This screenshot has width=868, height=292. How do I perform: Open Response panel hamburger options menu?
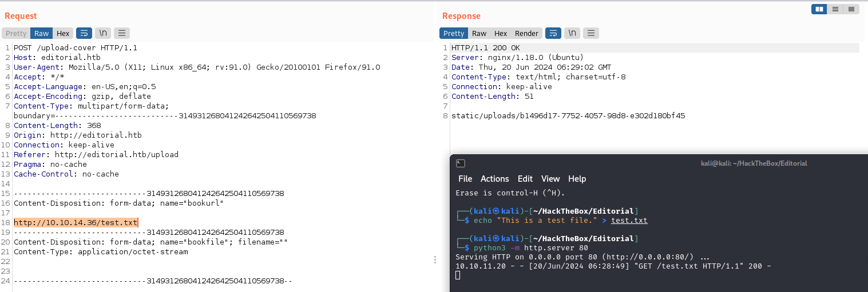tap(591, 33)
